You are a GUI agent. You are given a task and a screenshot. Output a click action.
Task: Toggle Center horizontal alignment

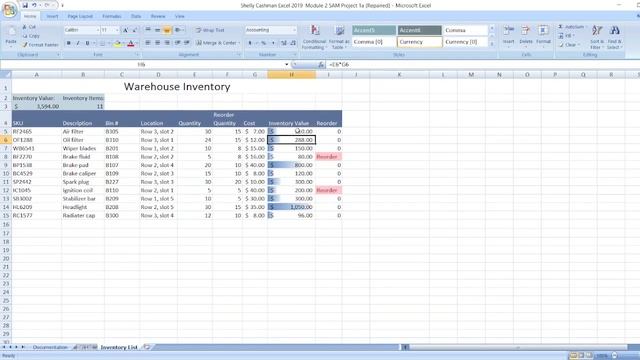[x=157, y=43]
